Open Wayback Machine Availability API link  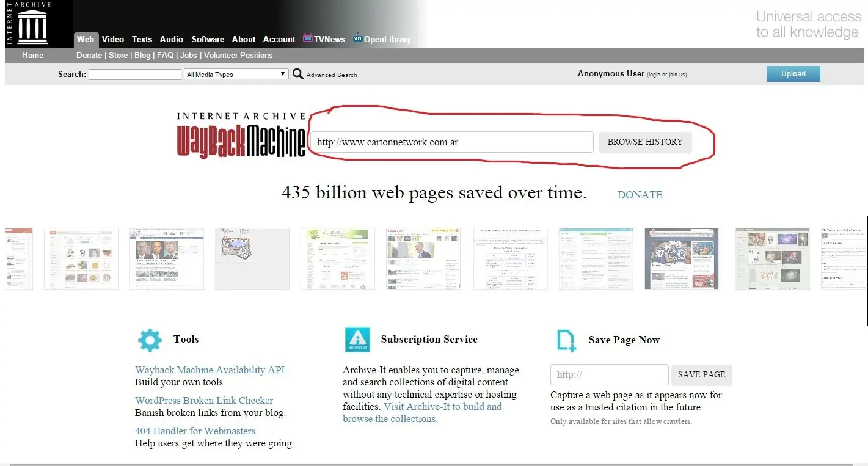point(210,370)
